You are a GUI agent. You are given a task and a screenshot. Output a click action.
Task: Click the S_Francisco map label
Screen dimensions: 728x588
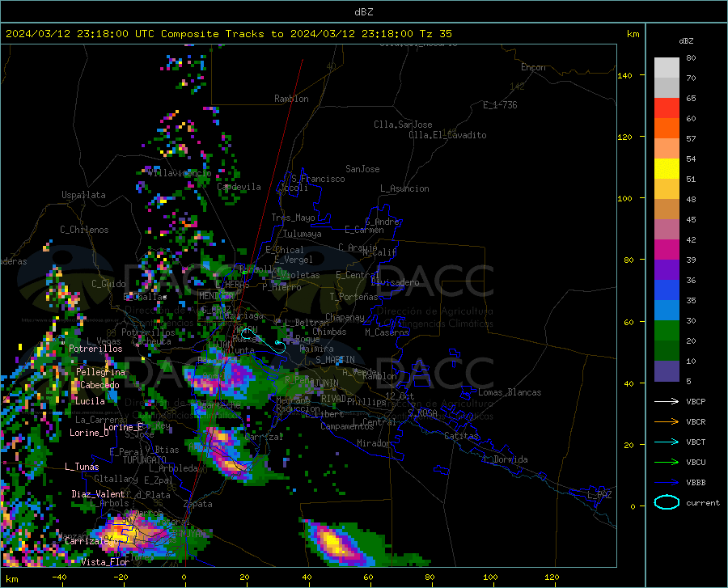pyautogui.click(x=318, y=179)
